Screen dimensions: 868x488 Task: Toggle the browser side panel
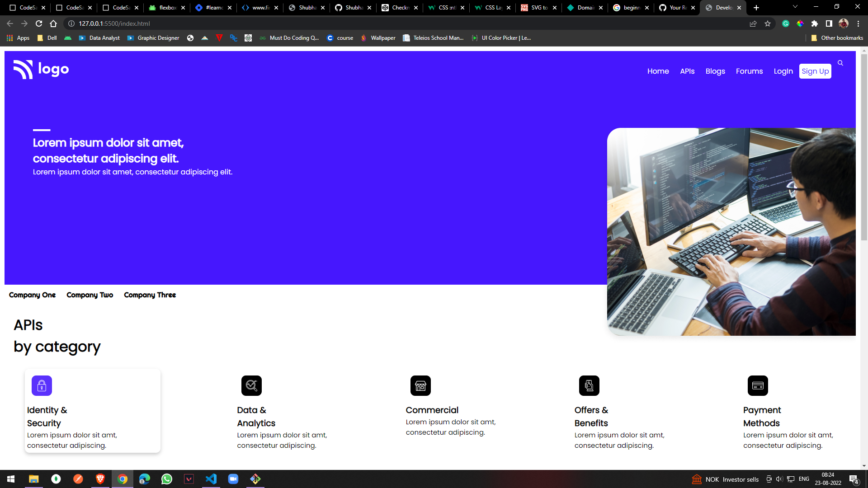pyautogui.click(x=829, y=23)
